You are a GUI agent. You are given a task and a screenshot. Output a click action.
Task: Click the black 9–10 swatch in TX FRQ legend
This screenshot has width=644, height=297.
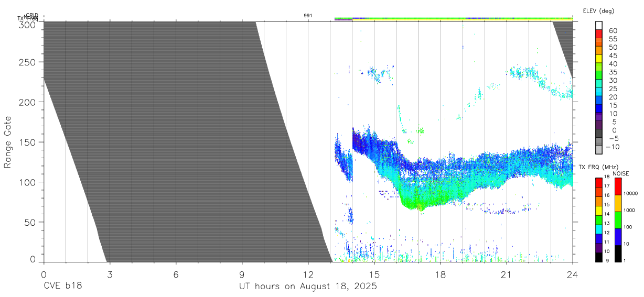(599, 257)
